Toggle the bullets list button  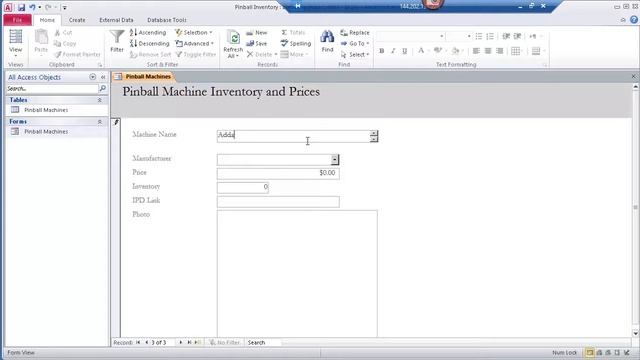[479, 36]
